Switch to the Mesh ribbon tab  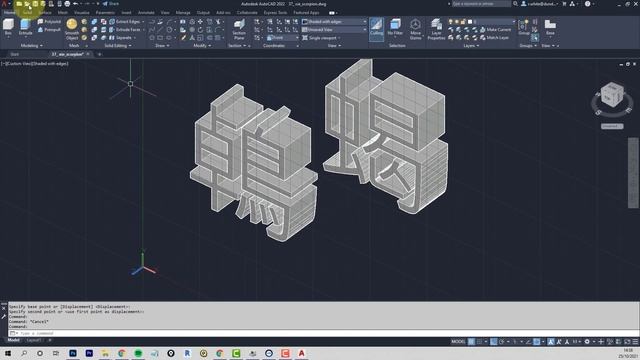[x=63, y=13]
